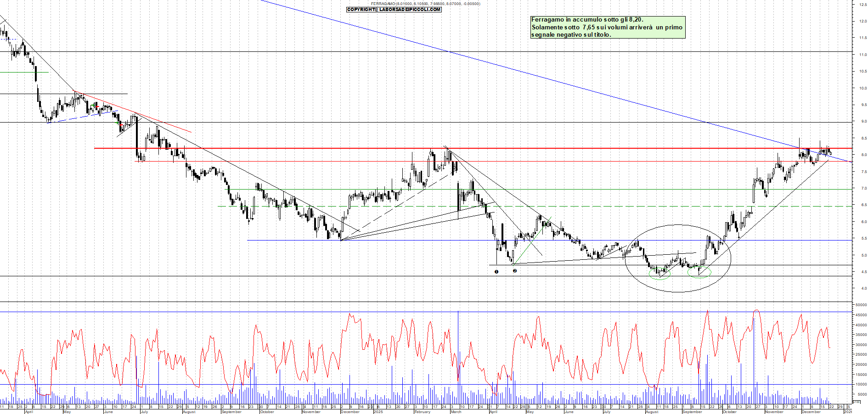Viewport: 868px width, 414px height.
Task: Click the 2026 year label on timeline
Action: pyautogui.click(x=848, y=412)
